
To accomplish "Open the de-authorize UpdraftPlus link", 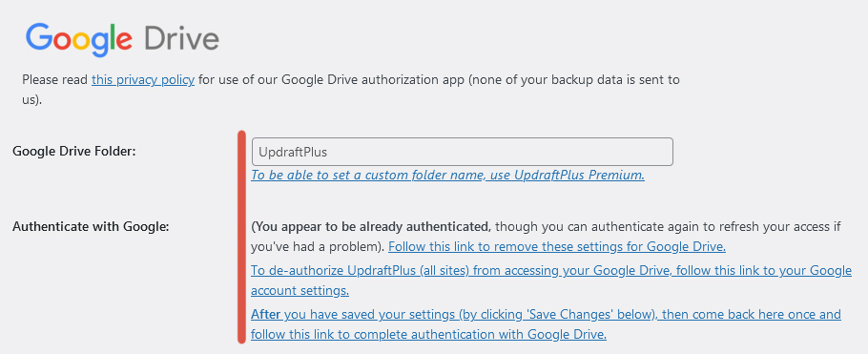I will 550,281.
